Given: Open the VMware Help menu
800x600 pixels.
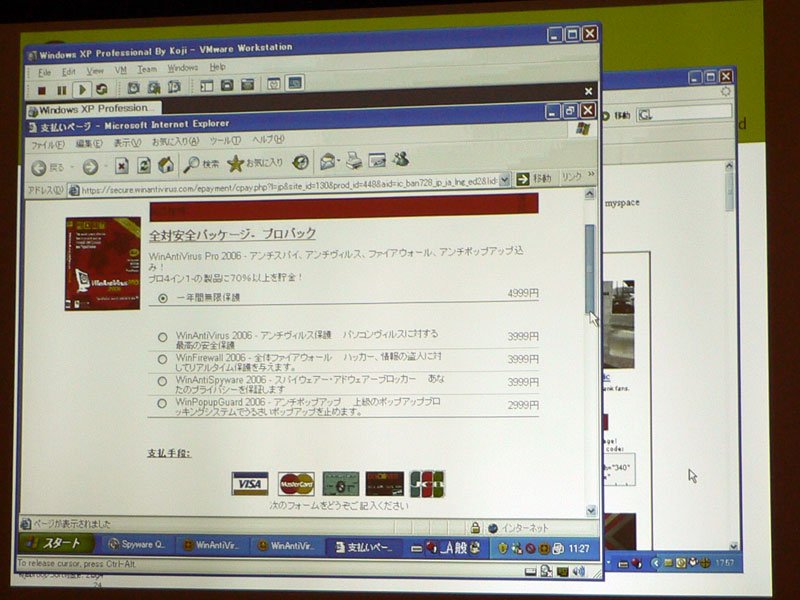Looking at the screenshot, I should click(x=217, y=67).
